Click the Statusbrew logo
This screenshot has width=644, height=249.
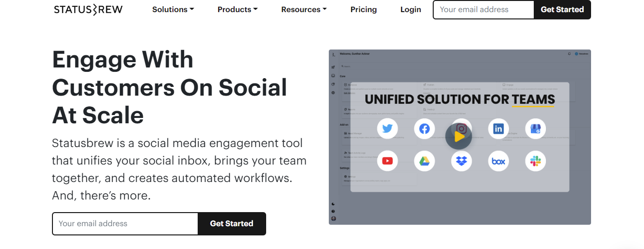(88, 9)
